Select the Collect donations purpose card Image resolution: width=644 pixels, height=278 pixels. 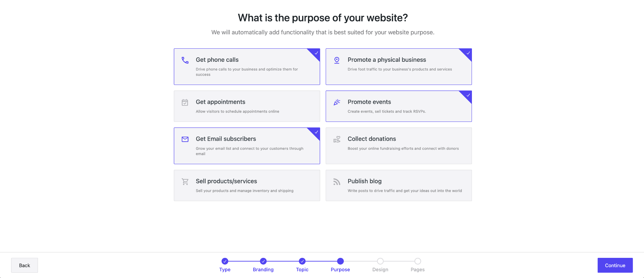(398, 146)
